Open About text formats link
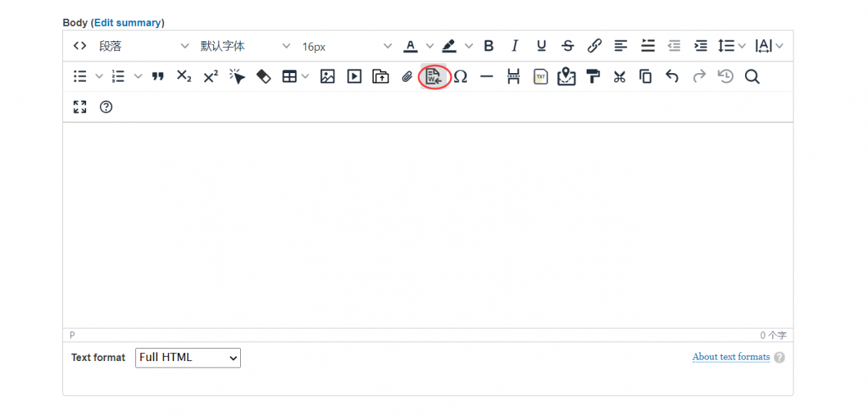The image size is (868, 416). pyautogui.click(x=731, y=357)
